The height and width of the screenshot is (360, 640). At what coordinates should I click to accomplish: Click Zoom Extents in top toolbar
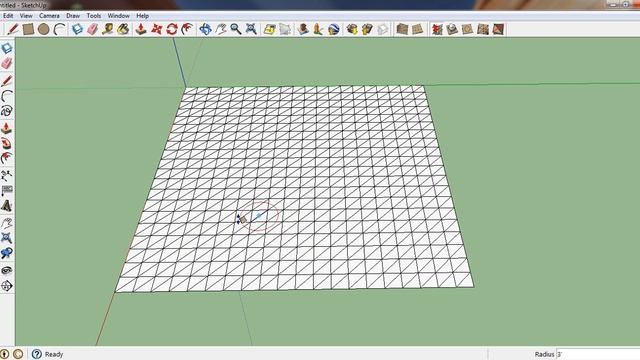pyautogui.click(x=251, y=29)
